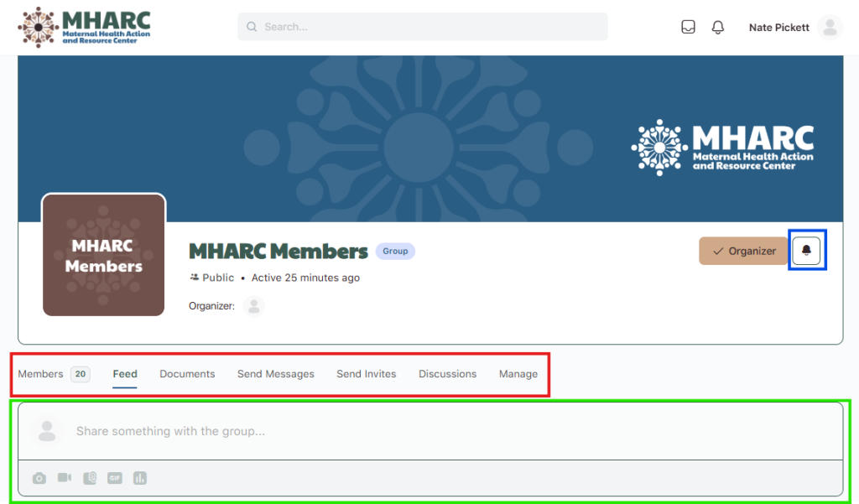Attach a document using the paperclip icon
Viewport: 859px width, 504px height.
tap(90, 478)
